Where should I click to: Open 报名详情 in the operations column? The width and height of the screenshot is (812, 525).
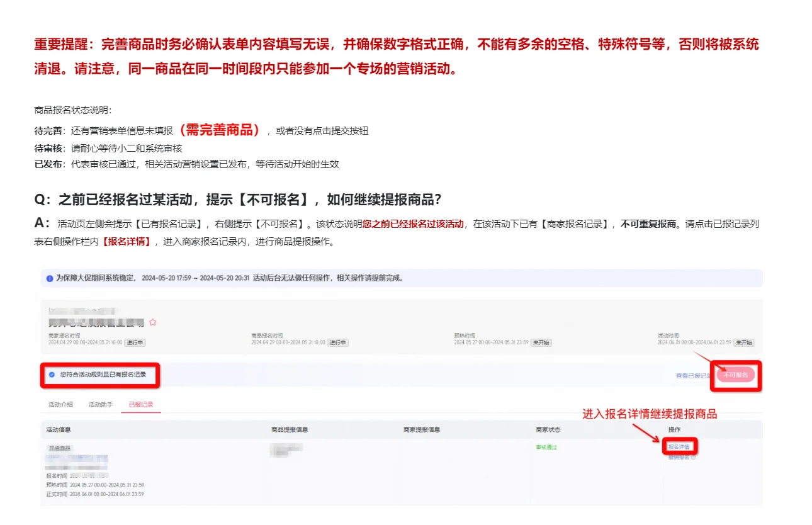pos(679,446)
